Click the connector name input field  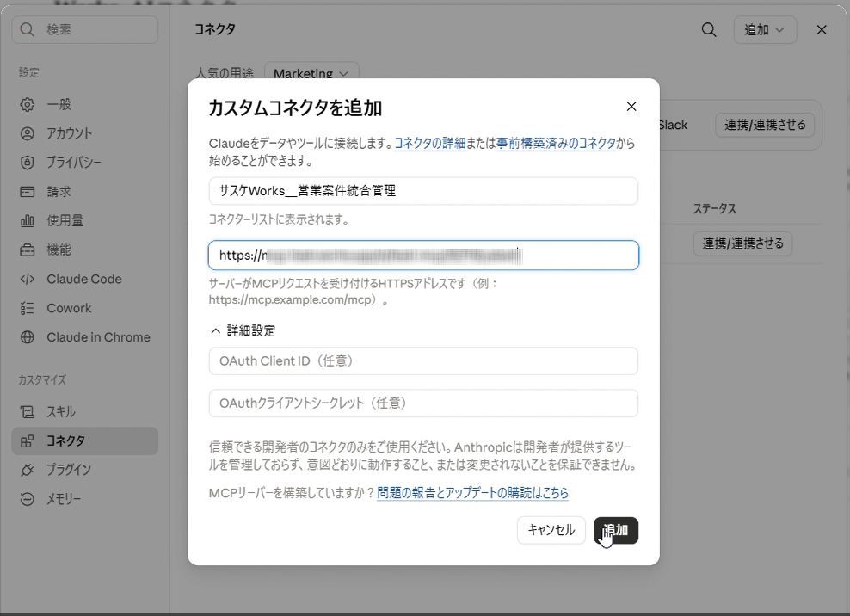coord(422,191)
